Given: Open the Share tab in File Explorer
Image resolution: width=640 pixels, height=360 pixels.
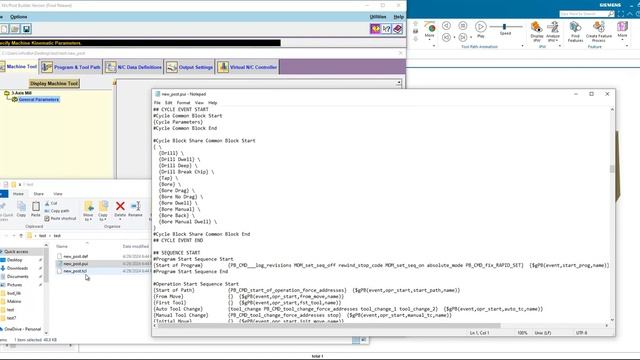Looking at the screenshot, I should click(x=39, y=194).
